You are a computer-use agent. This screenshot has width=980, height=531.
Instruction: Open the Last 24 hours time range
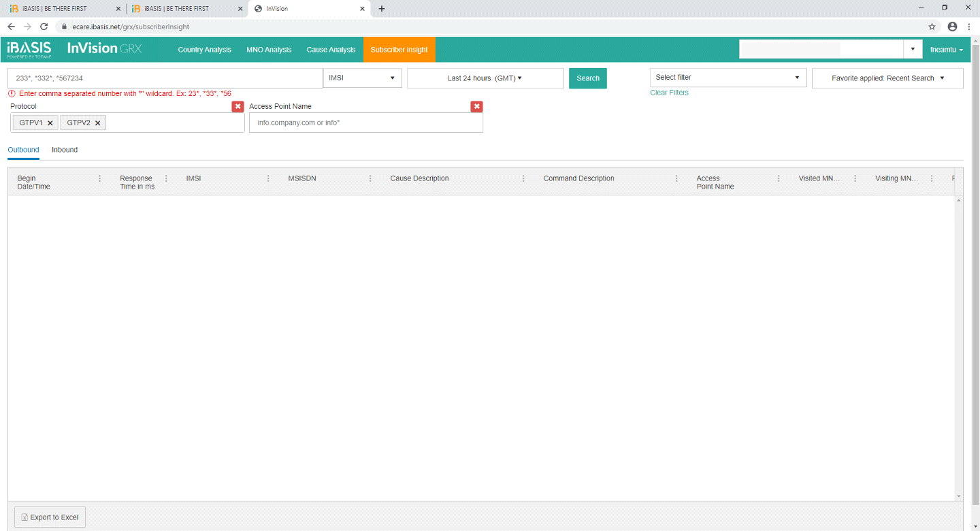tap(485, 78)
